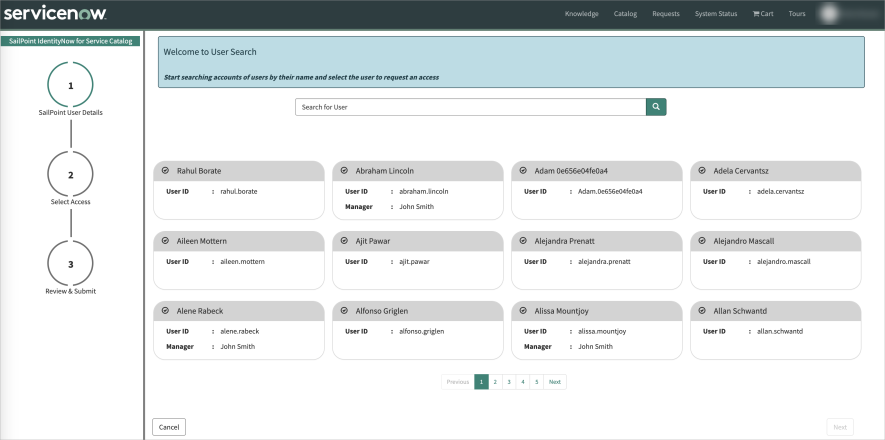
Task: Select the Alejandro Mascall name heading
Action: pos(743,241)
